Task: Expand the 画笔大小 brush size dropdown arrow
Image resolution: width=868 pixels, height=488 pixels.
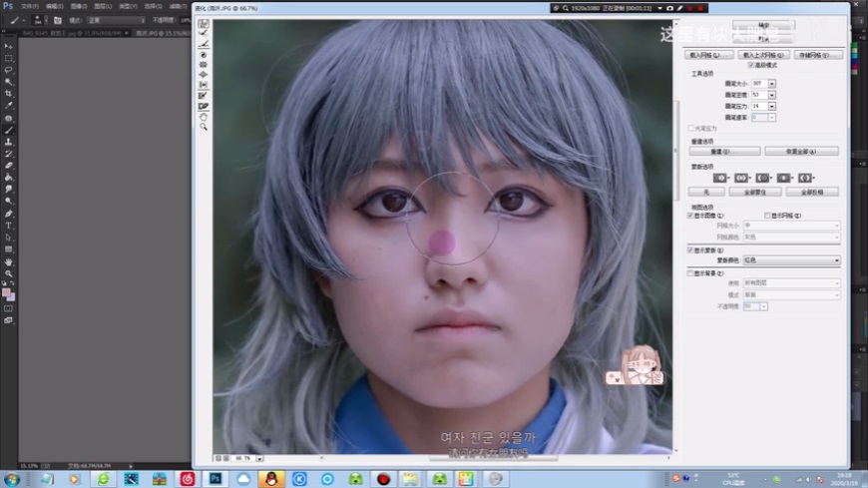Action: tap(772, 83)
